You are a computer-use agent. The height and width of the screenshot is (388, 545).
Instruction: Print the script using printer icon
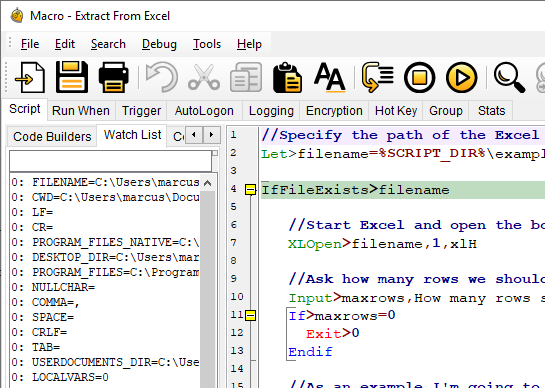[x=114, y=77]
